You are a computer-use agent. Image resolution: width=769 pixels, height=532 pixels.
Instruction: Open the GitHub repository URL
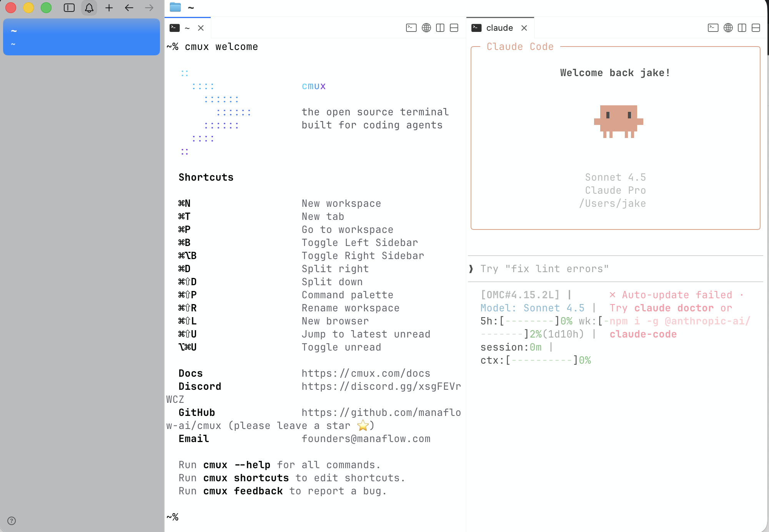[x=381, y=412]
